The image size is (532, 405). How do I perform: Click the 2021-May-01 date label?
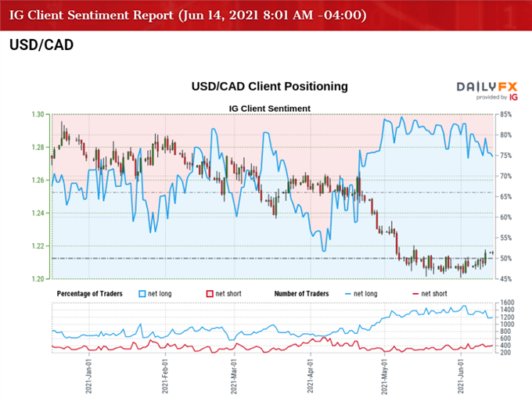pos(384,377)
